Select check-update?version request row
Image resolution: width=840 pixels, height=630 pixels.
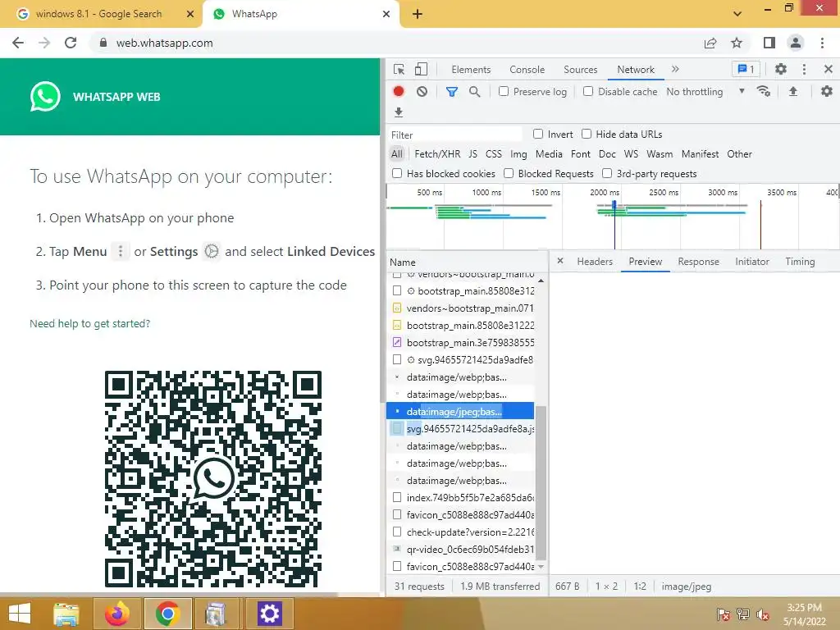click(461, 532)
